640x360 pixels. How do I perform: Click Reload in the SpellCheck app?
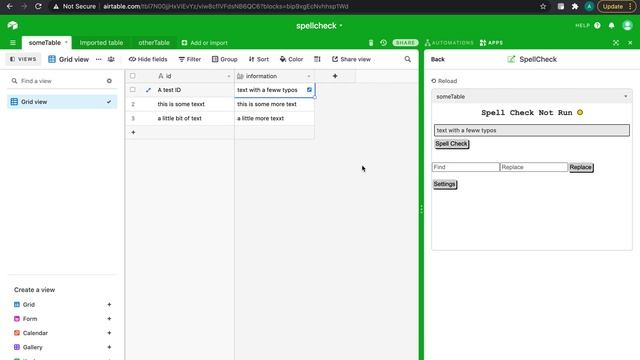pos(444,81)
